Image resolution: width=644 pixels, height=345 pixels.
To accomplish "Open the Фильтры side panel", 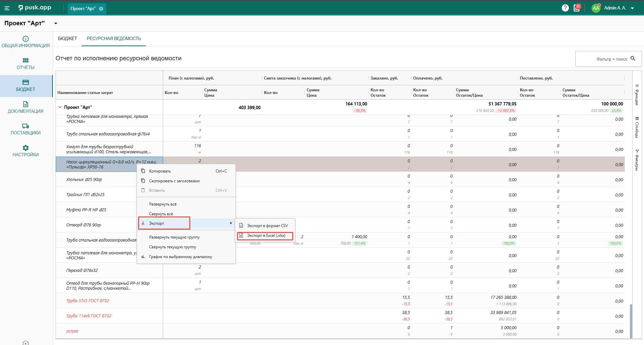I will pos(637,160).
